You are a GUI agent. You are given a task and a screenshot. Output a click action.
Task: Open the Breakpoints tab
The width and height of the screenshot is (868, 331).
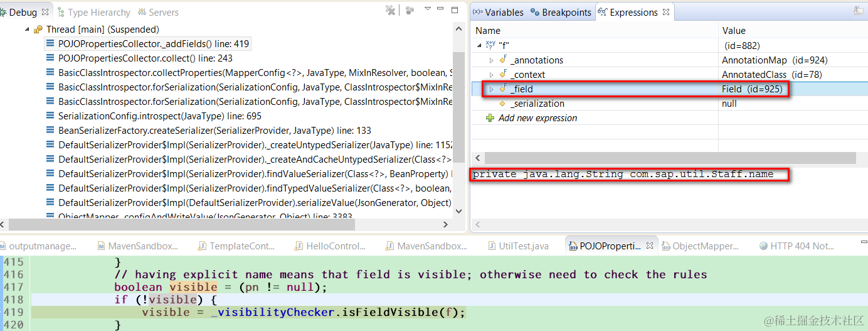point(561,13)
